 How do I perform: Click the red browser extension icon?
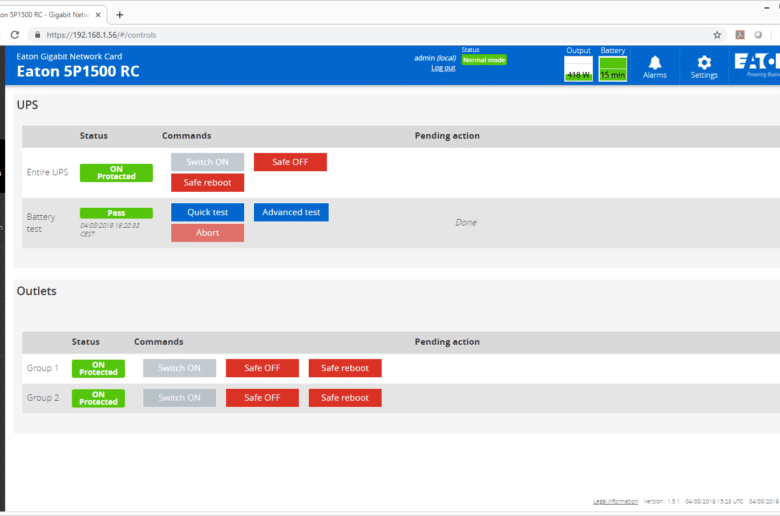coord(740,35)
